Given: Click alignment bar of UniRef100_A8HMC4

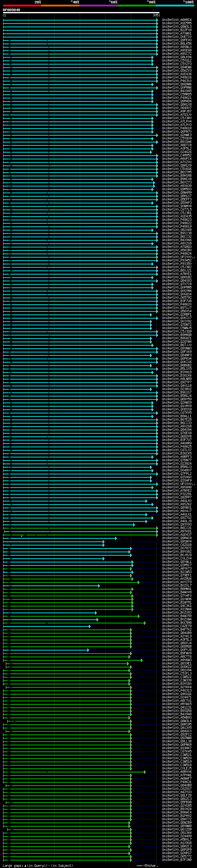Looking at the screenshot, I should pos(80,20).
